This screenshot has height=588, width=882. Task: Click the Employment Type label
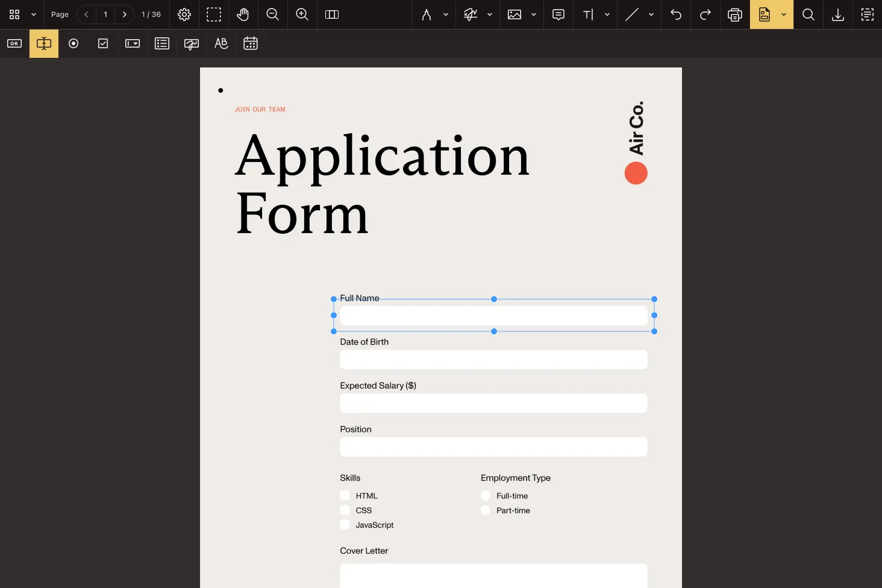click(x=516, y=478)
